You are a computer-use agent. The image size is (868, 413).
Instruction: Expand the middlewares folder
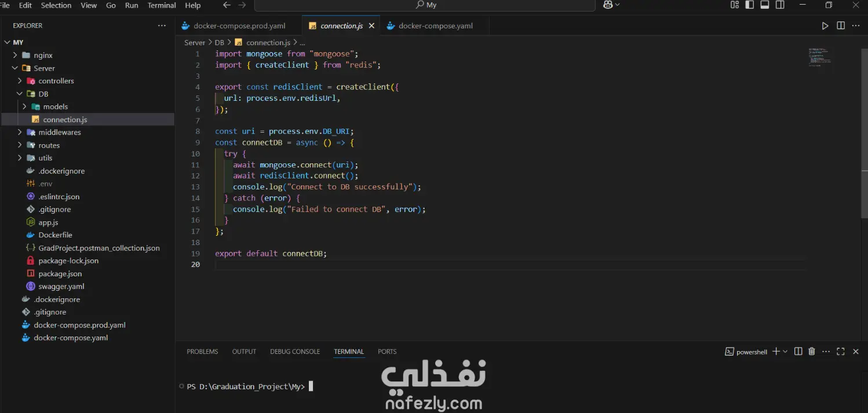click(x=87, y=132)
